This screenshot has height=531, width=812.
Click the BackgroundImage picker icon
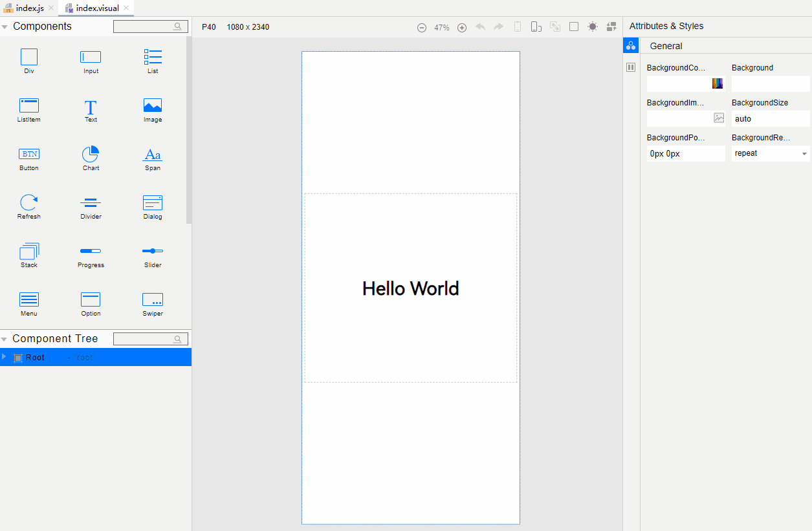click(719, 118)
